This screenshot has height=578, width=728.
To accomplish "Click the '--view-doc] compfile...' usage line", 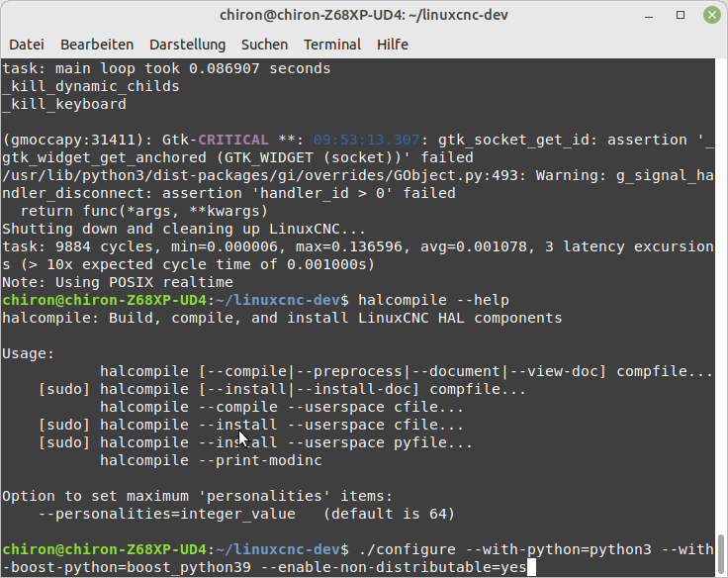I will coord(407,372).
